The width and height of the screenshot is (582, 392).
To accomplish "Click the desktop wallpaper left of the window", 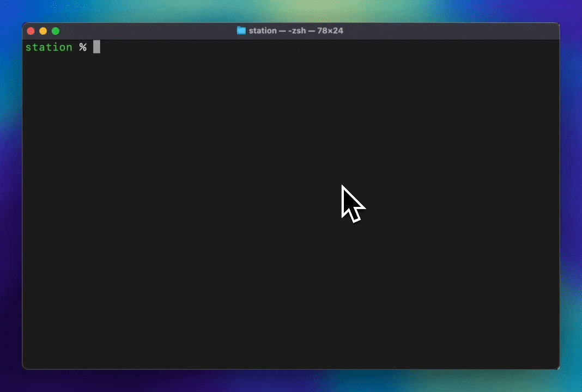I will [x=11, y=196].
